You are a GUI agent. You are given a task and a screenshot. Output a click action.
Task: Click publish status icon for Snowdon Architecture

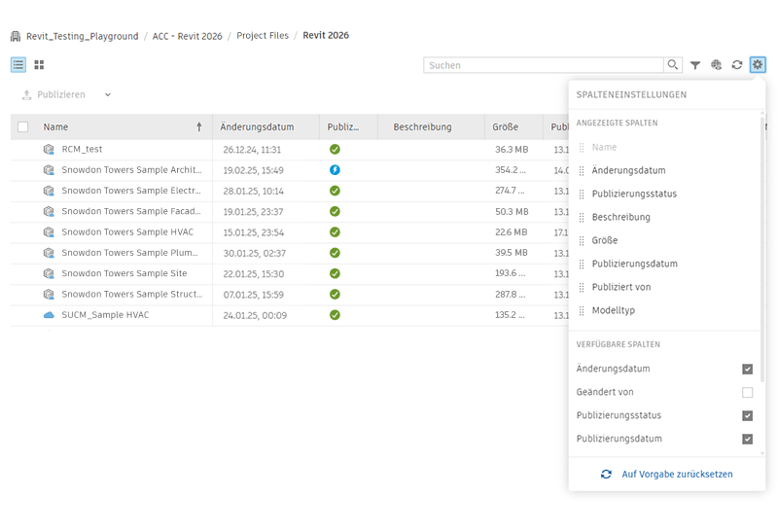coord(335,170)
